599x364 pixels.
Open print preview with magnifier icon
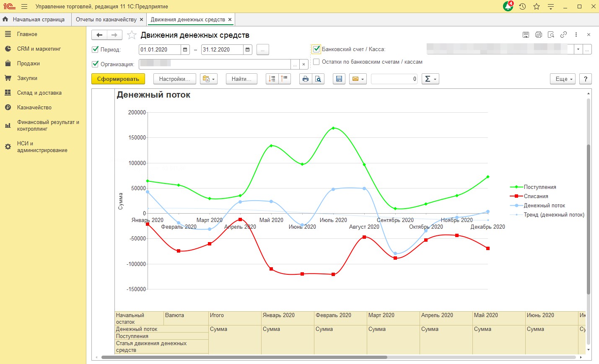318,79
